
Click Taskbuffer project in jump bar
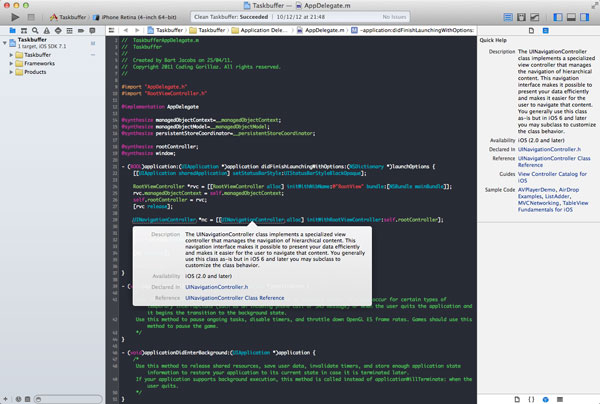[x=165, y=30]
